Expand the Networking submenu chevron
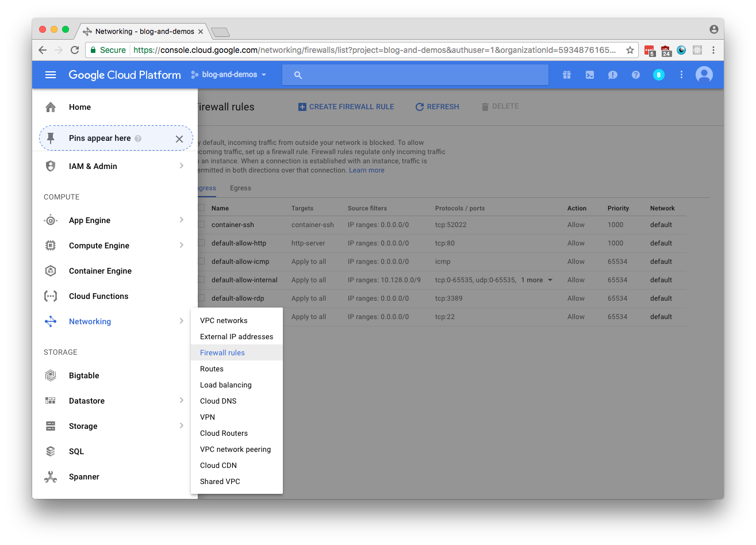This screenshot has height=545, width=756. click(181, 321)
